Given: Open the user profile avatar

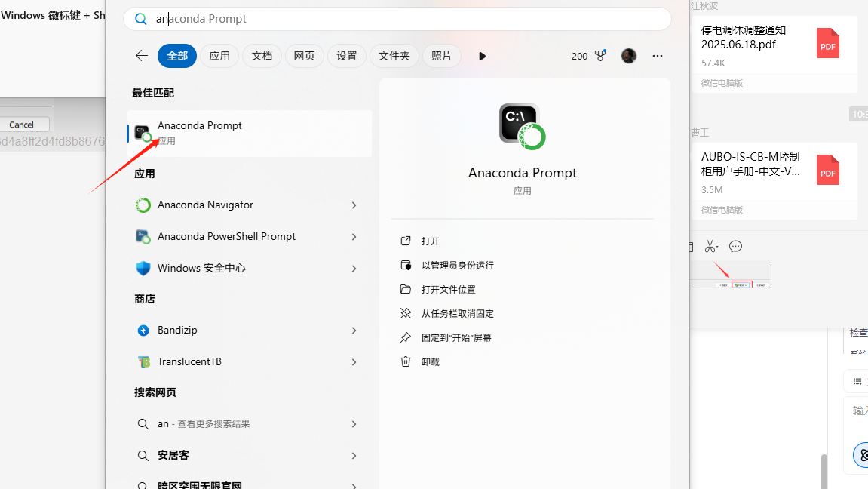Looking at the screenshot, I should coord(629,55).
